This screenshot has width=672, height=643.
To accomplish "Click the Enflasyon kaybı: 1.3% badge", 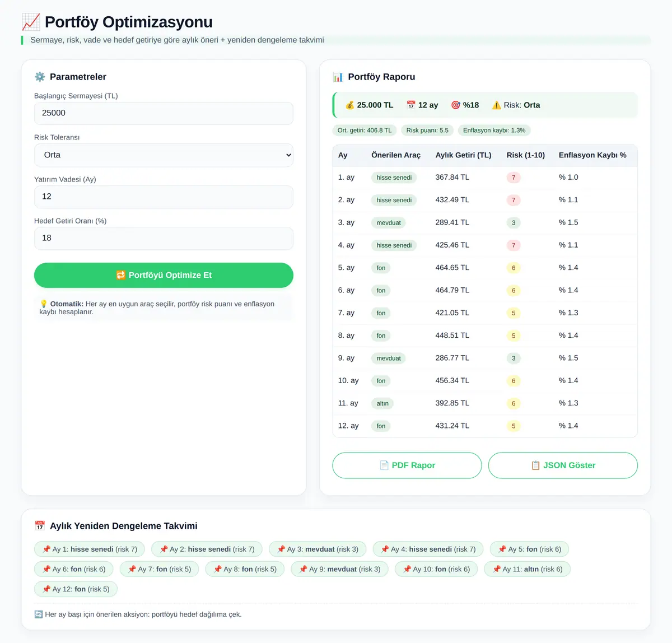I will (494, 131).
